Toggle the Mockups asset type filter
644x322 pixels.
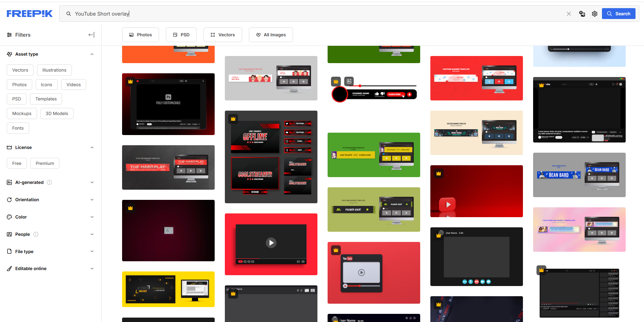coord(21,113)
